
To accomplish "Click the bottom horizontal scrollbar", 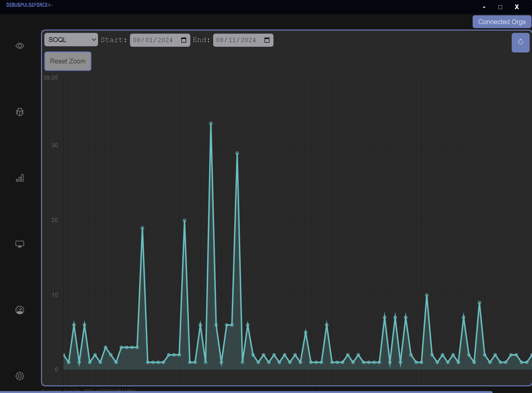I will click(246, 392).
